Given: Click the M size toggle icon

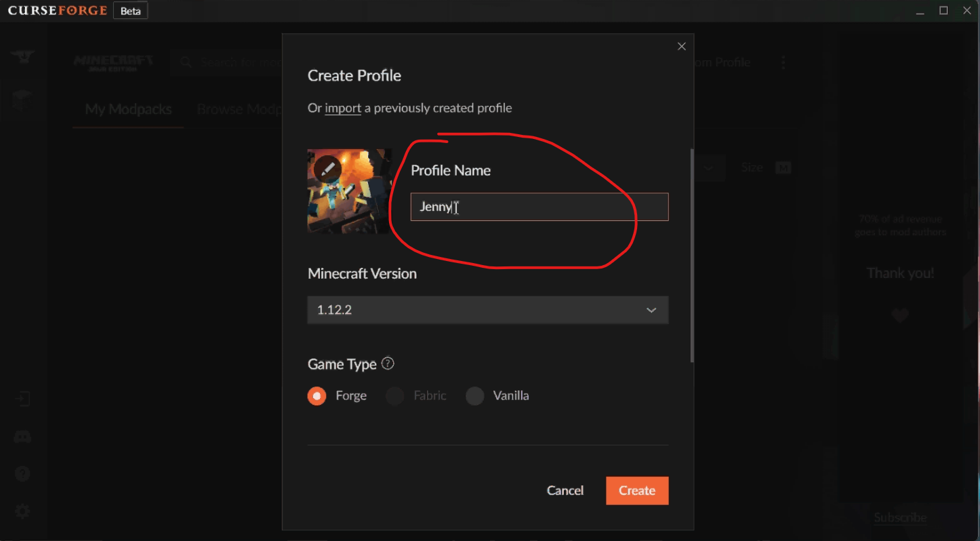Looking at the screenshot, I should (783, 167).
